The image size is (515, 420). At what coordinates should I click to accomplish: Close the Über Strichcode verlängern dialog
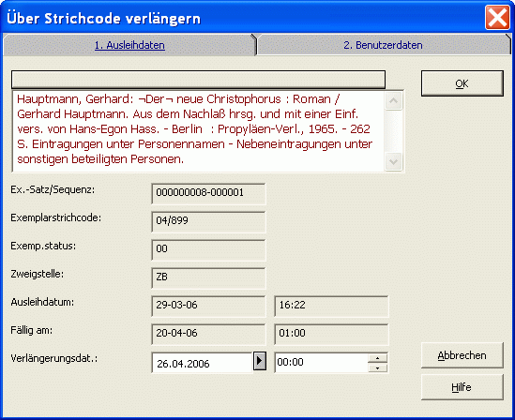497,18
